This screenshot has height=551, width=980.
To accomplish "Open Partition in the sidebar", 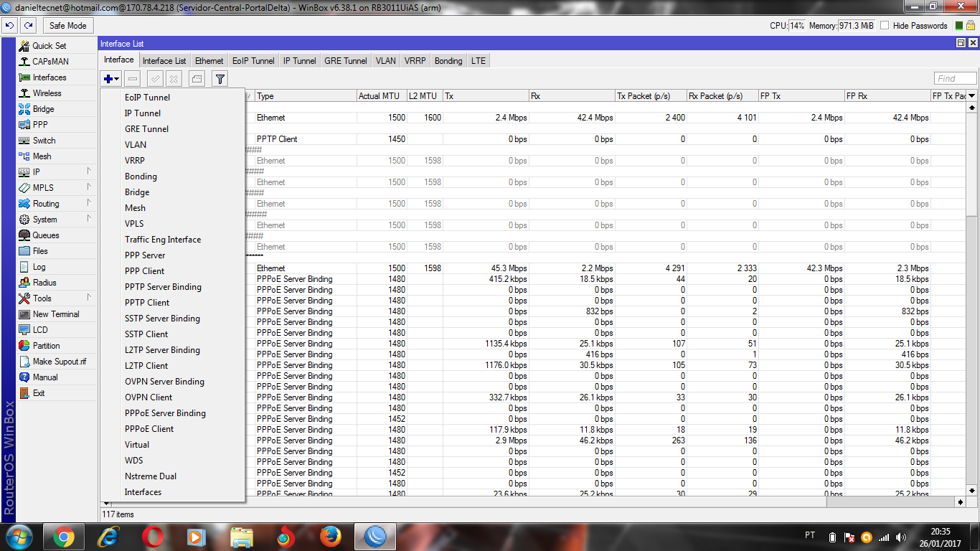I will tap(46, 346).
